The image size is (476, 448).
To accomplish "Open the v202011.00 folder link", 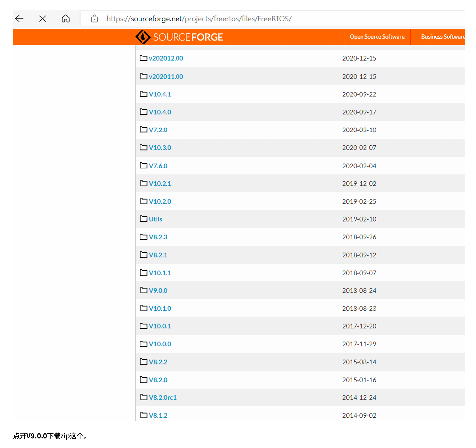I will click(x=166, y=77).
